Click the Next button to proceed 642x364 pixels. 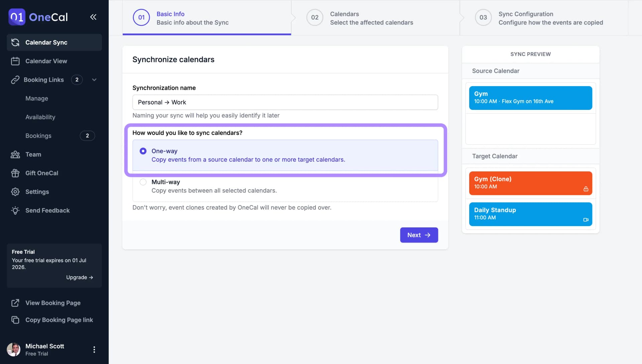tap(419, 235)
